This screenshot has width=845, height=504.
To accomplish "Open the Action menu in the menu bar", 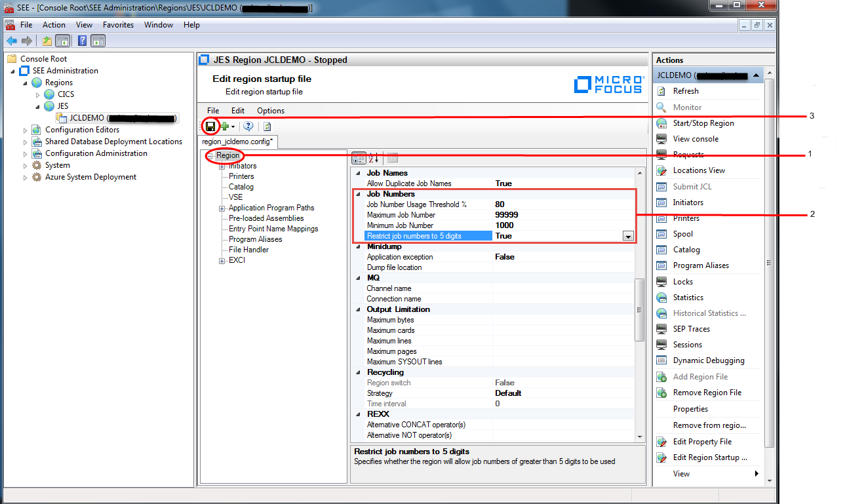I will [54, 25].
